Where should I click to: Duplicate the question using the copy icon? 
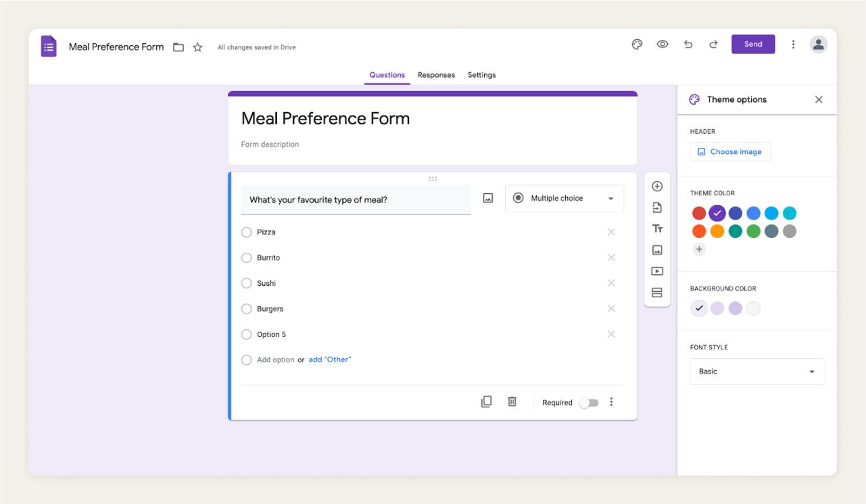tap(486, 401)
